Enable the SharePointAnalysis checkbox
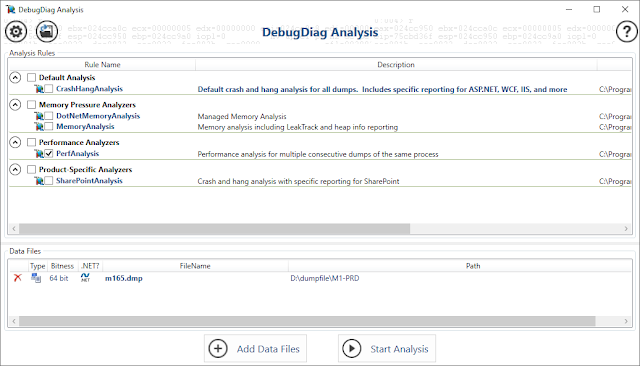This screenshot has height=366, width=640. click(49, 181)
